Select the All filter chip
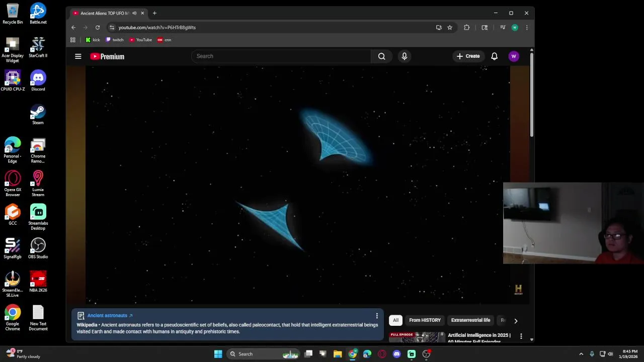The width and height of the screenshot is (644, 362). (395, 320)
